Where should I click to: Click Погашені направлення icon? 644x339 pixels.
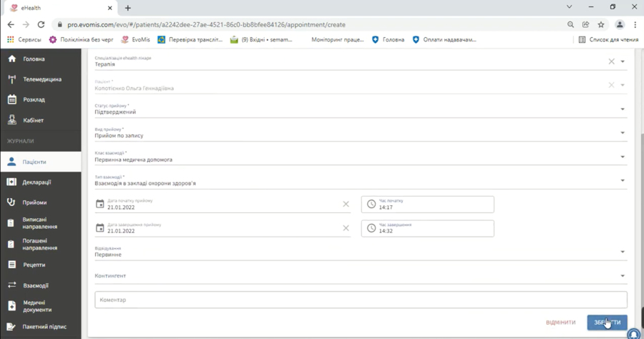(11, 244)
